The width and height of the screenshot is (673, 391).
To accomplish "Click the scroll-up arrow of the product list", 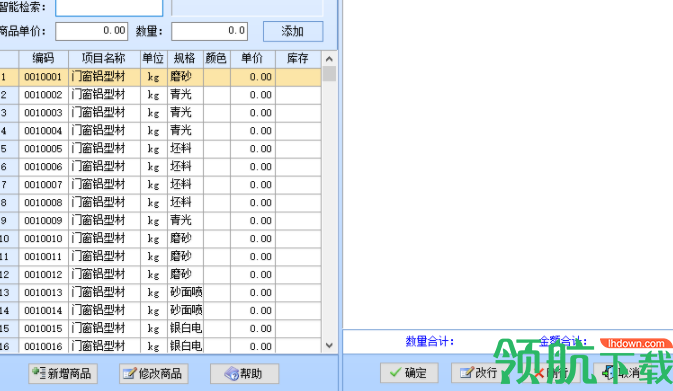I will pyautogui.click(x=329, y=59).
